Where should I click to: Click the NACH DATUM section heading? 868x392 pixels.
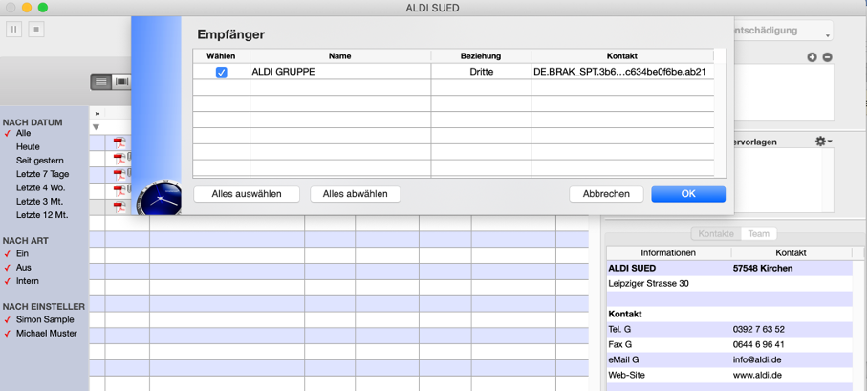33,122
